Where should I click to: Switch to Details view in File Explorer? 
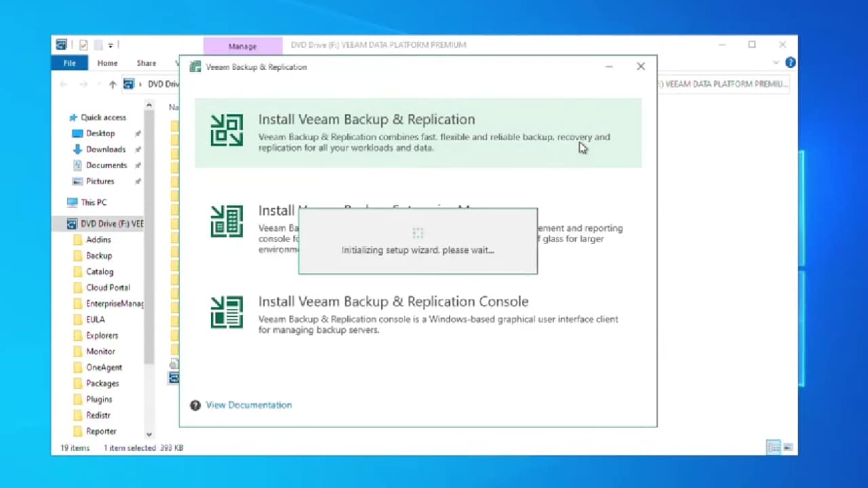(773, 447)
